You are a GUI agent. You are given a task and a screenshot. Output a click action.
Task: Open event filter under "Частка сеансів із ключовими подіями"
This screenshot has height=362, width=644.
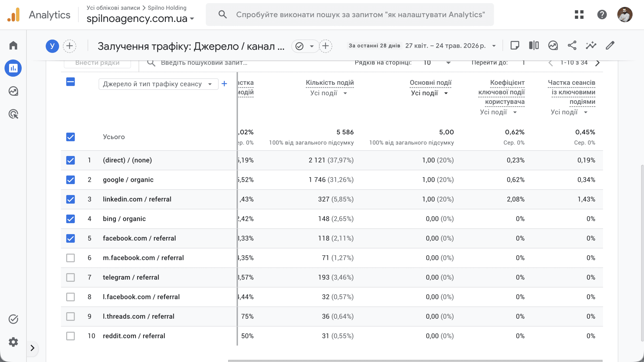569,112
